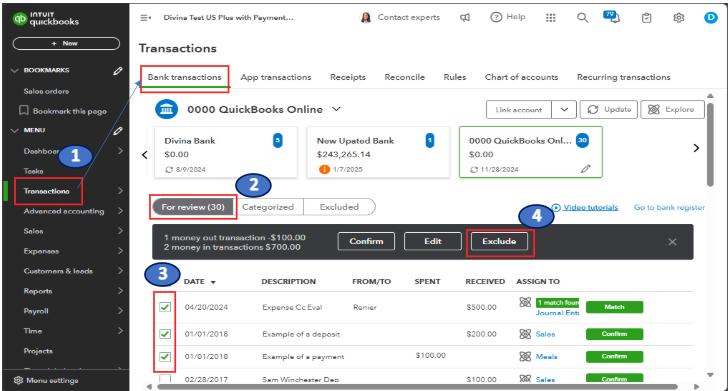728x391 pixels.
Task: Click the Bookmark this page icon
Action: pos(23,111)
